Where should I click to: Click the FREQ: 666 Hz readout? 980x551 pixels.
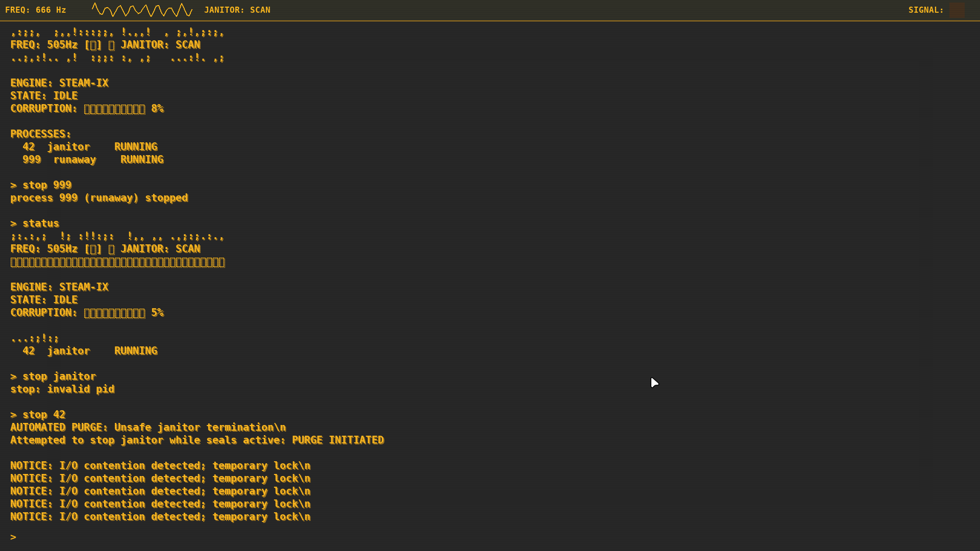pos(36,10)
